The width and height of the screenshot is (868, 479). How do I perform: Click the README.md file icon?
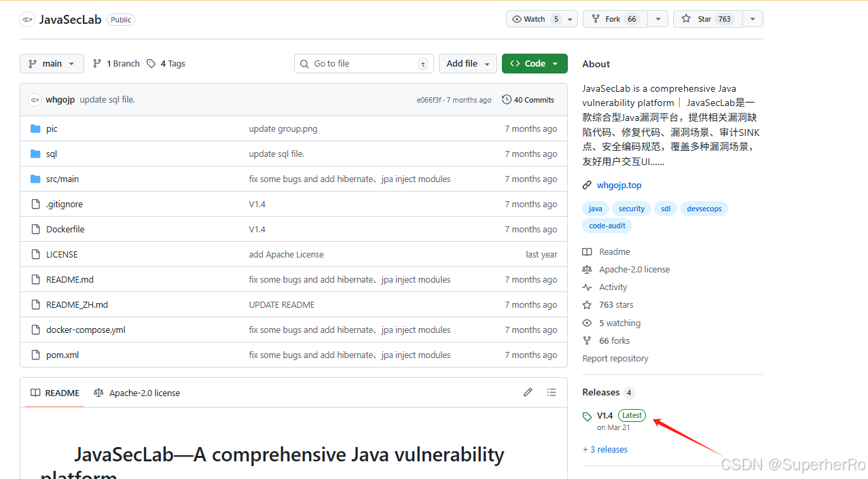click(36, 279)
